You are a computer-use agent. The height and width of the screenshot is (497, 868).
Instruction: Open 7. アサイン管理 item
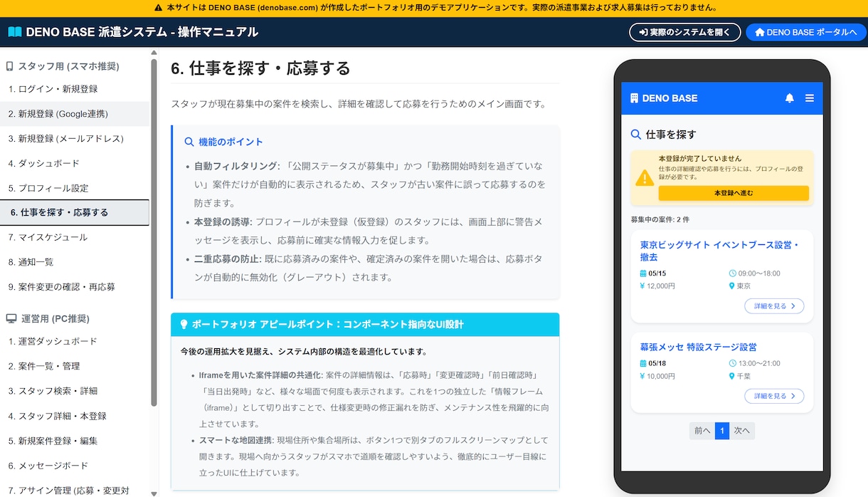[75, 490]
